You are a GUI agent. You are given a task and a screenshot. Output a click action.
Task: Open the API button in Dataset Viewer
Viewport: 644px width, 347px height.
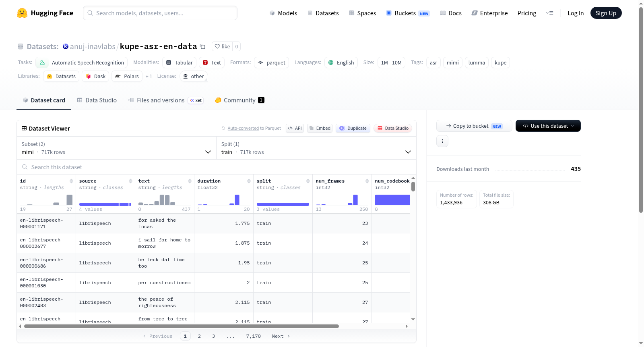(295, 128)
